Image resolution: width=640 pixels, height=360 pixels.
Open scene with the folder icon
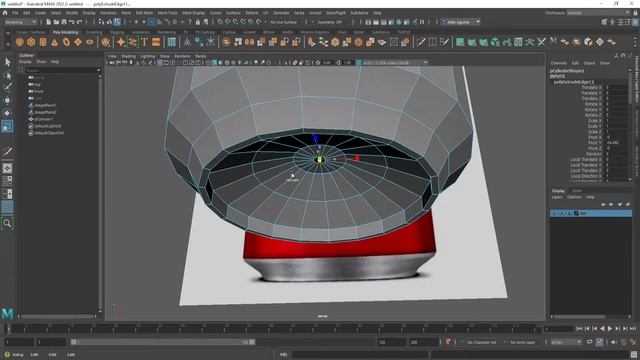point(56,22)
